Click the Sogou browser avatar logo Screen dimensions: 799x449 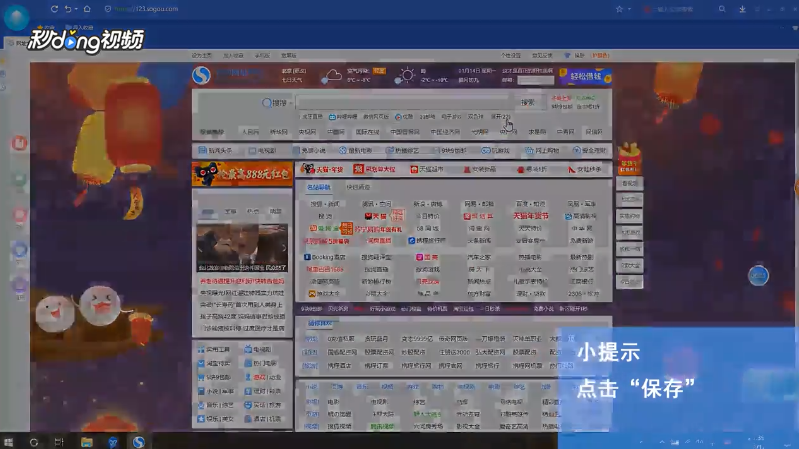click(16, 17)
